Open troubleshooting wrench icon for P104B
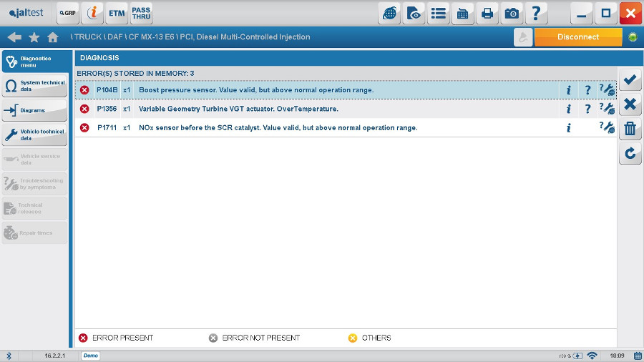 [607, 90]
